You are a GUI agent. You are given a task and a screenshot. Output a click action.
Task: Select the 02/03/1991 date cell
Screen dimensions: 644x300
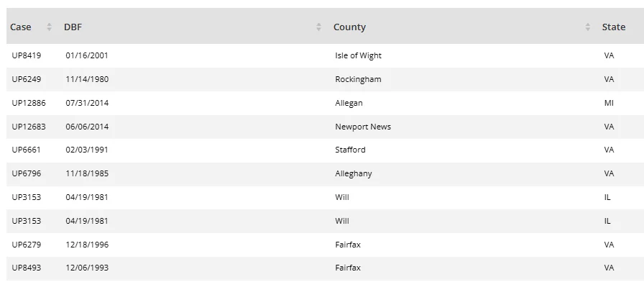pos(87,150)
